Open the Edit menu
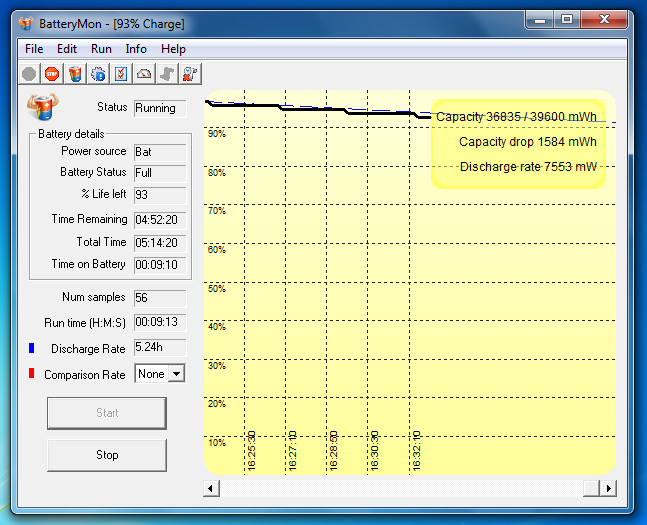The image size is (647, 525). pyautogui.click(x=67, y=49)
